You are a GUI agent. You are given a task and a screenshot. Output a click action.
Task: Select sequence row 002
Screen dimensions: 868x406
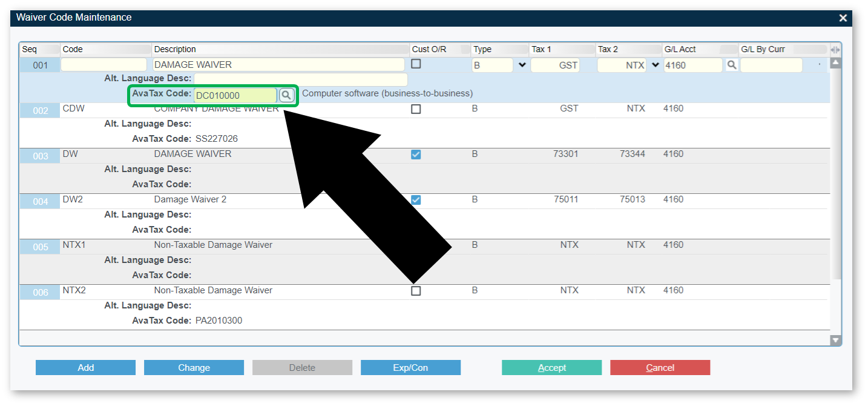coord(40,111)
